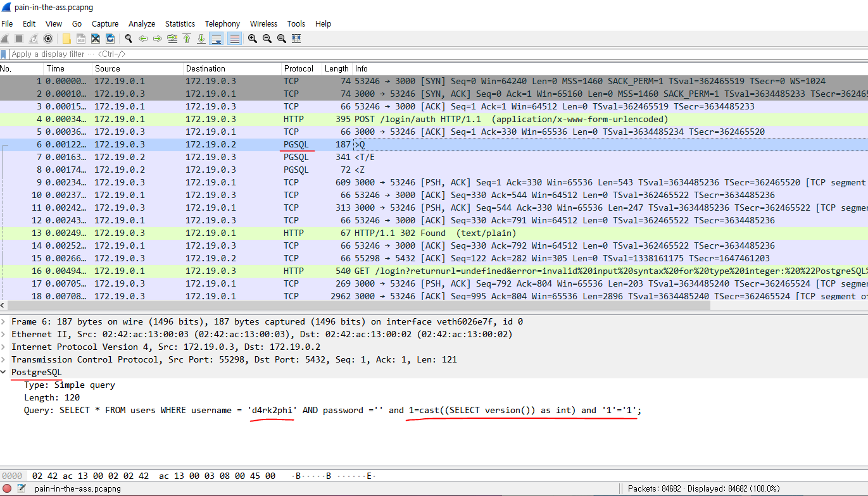The image size is (868, 496).
Task: Select packet 1 SYN row
Action: pyautogui.click(x=434, y=81)
